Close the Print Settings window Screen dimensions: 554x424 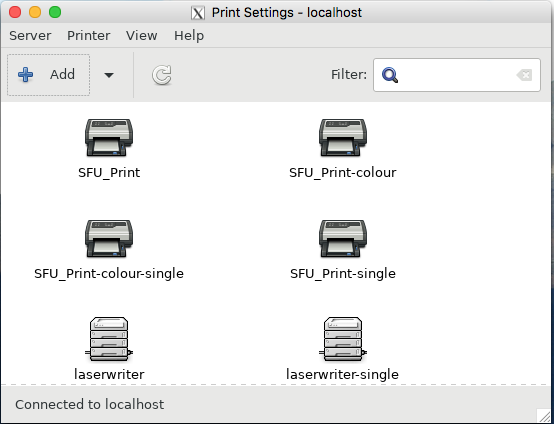tap(15, 12)
